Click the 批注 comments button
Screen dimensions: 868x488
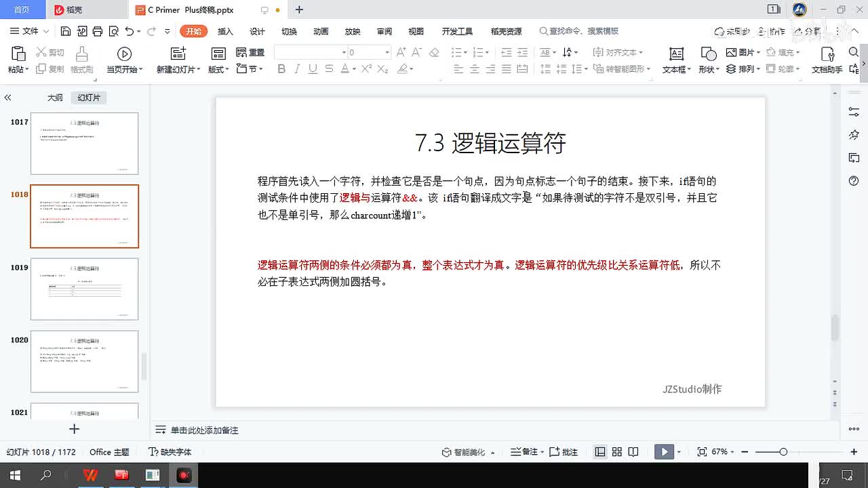tap(564, 451)
